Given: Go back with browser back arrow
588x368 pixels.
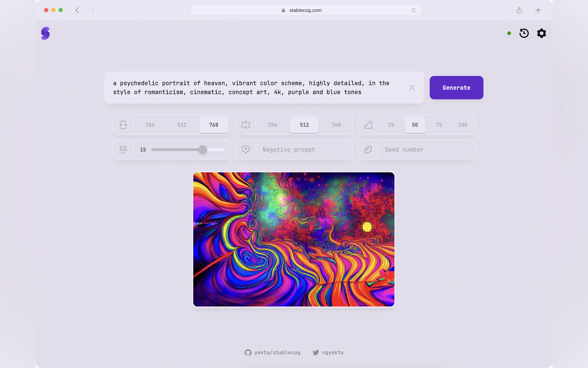Looking at the screenshot, I should coord(77,10).
